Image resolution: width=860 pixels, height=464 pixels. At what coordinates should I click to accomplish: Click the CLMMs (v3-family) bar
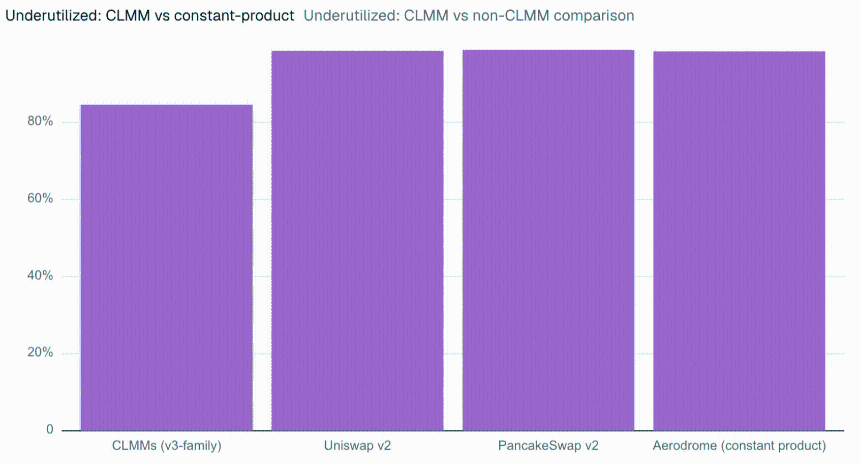pyautogui.click(x=167, y=268)
